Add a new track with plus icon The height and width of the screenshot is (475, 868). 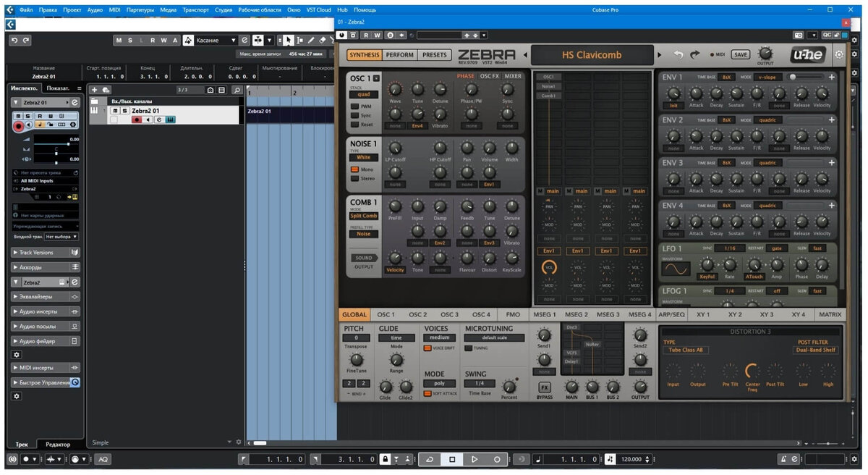click(95, 90)
